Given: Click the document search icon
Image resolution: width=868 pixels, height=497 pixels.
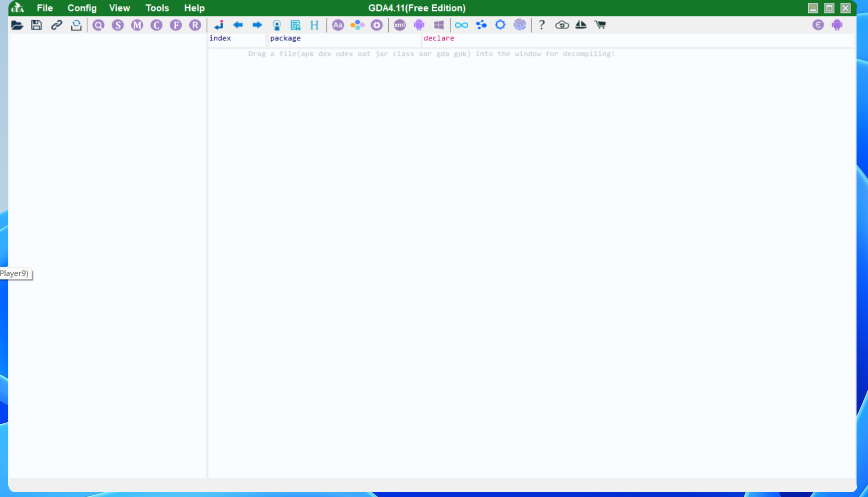Looking at the screenshot, I should click(x=295, y=25).
